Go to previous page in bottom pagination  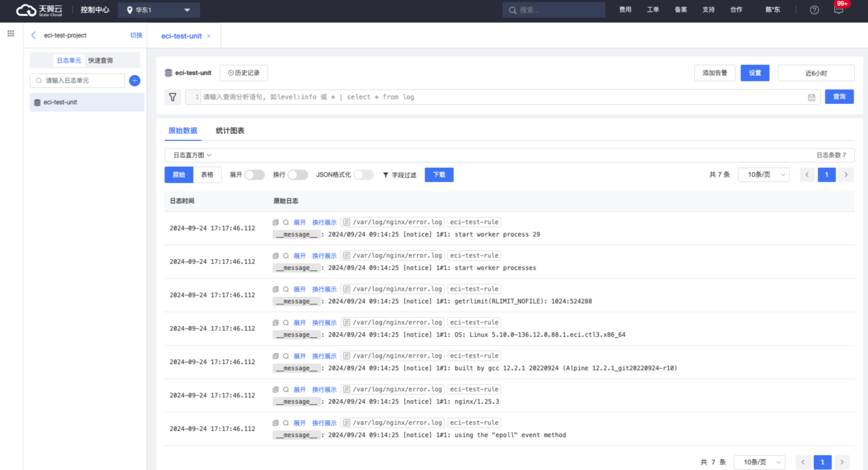click(x=803, y=462)
